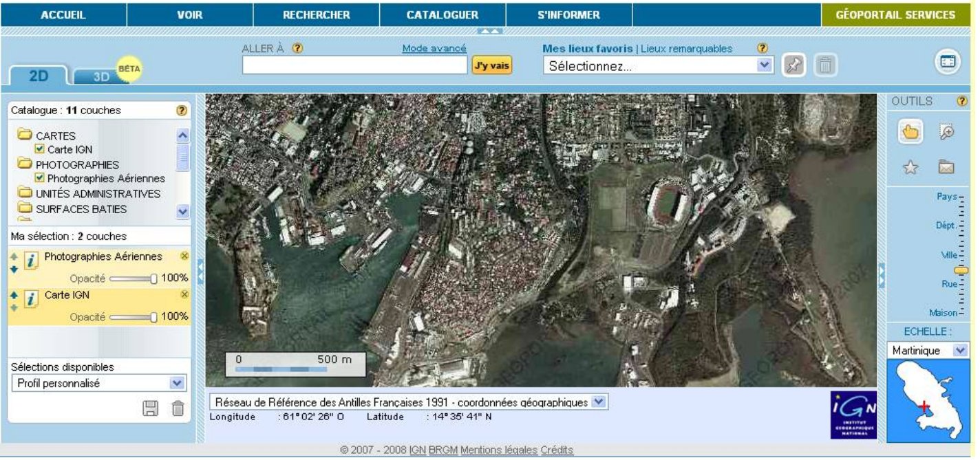
Task: Open the Profil personnalisé dropdown
Action: 98,384
